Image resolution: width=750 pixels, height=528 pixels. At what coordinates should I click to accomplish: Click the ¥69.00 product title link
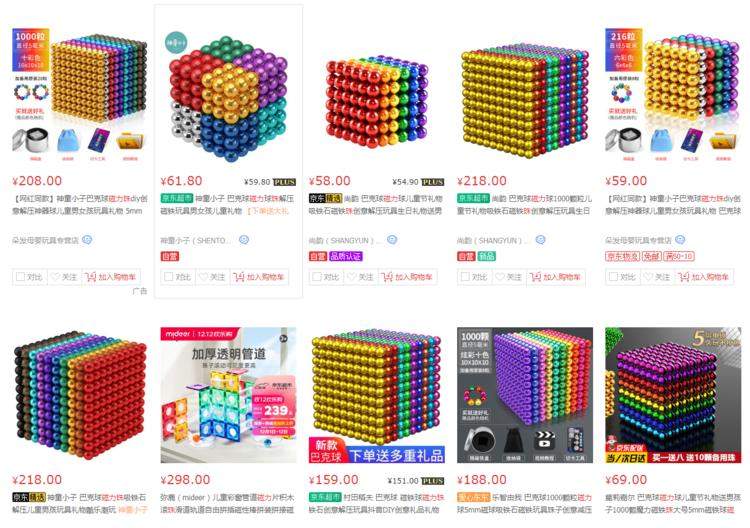pos(673,504)
